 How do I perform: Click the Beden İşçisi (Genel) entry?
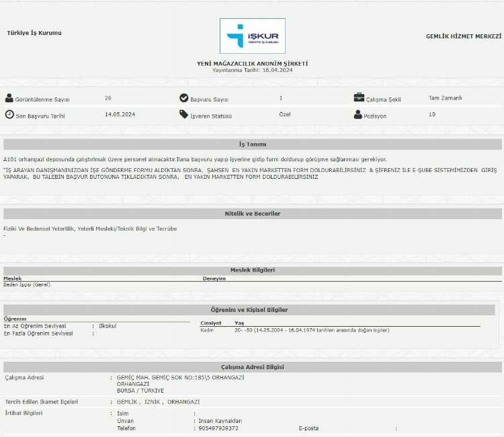[27, 284]
